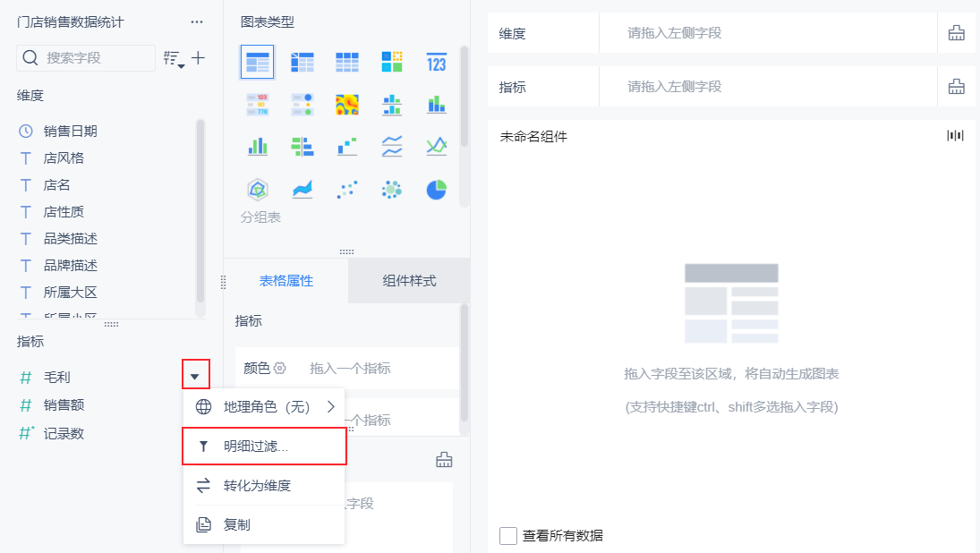Click the splitter handle between 维度 and 指标 lists
This screenshot has height=553, width=980.
click(x=111, y=324)
